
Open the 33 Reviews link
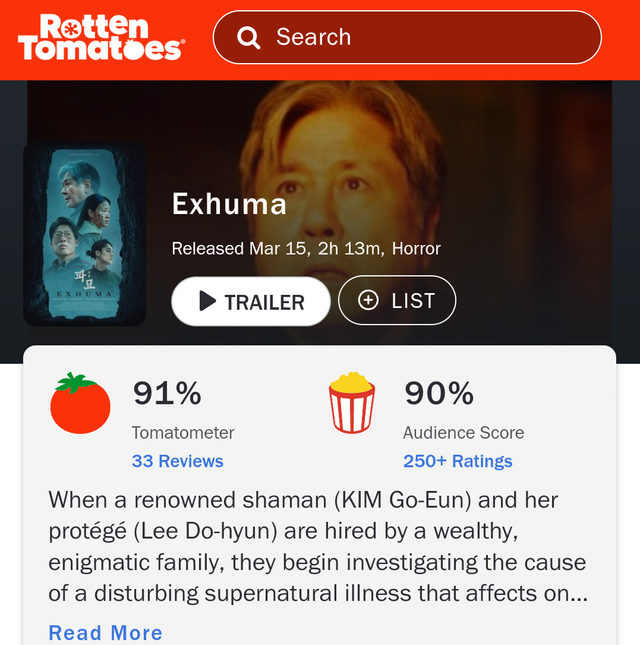click(178, 461)
